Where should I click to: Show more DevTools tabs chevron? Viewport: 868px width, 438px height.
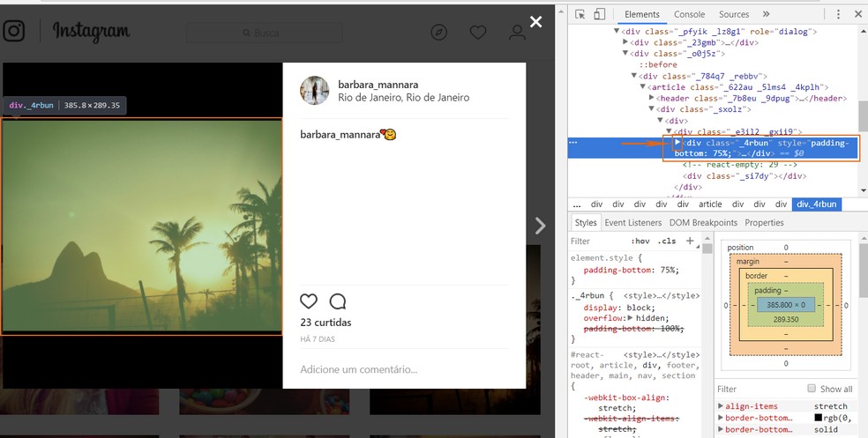[767, 14]
